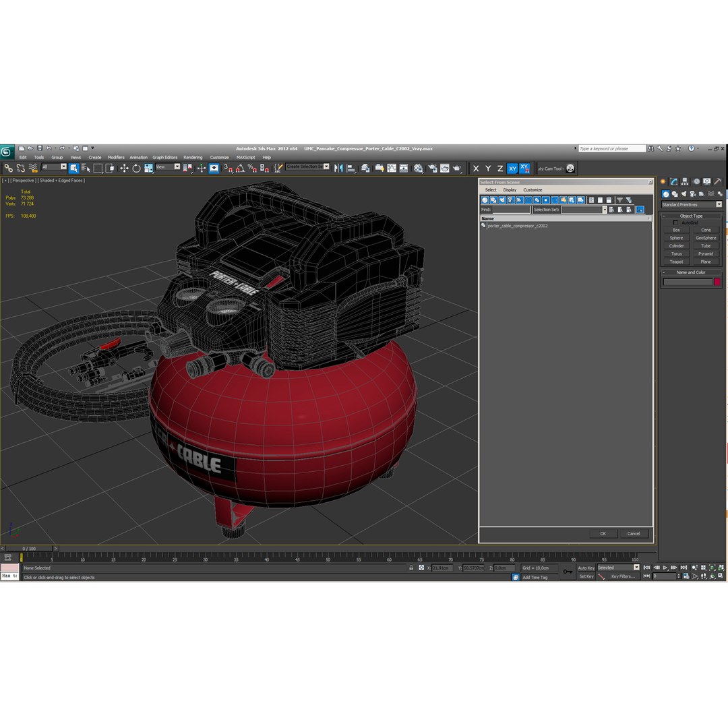This screenshot has width=728, height=728.
Task: Open the reference coordinate View dropdown
Action: (168, 166)
